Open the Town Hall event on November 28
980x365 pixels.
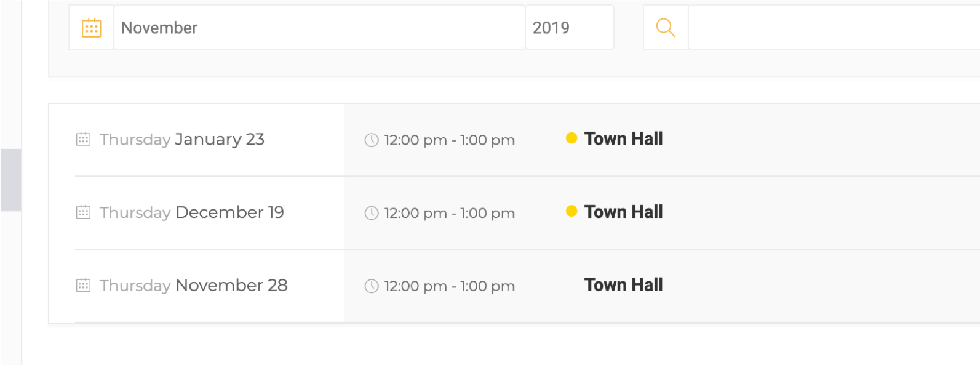623,285
